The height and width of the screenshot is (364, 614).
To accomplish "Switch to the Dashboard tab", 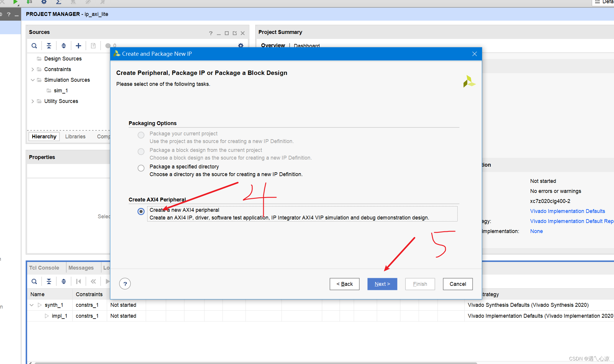I will (x=306, y=45).
